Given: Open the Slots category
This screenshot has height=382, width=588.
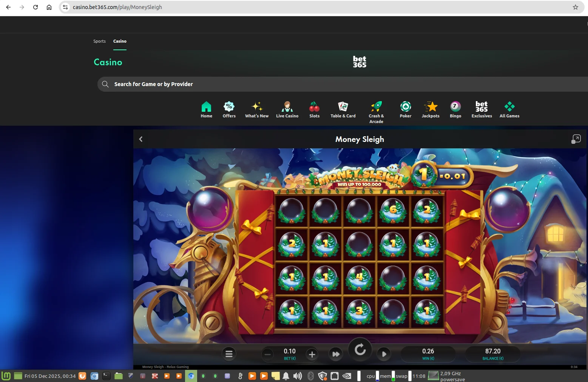Looking at the screenshot, I should (314, 110).
